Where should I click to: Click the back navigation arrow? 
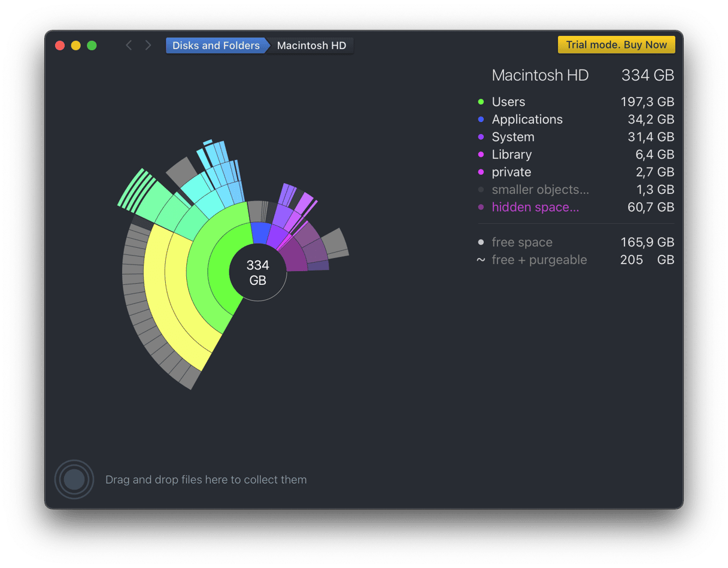(128, 45)
